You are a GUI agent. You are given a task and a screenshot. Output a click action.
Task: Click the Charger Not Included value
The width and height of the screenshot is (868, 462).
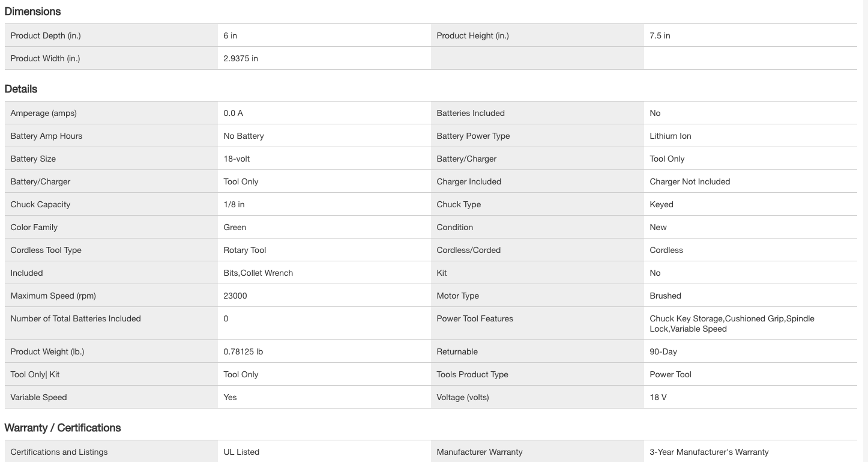(690, 181)
